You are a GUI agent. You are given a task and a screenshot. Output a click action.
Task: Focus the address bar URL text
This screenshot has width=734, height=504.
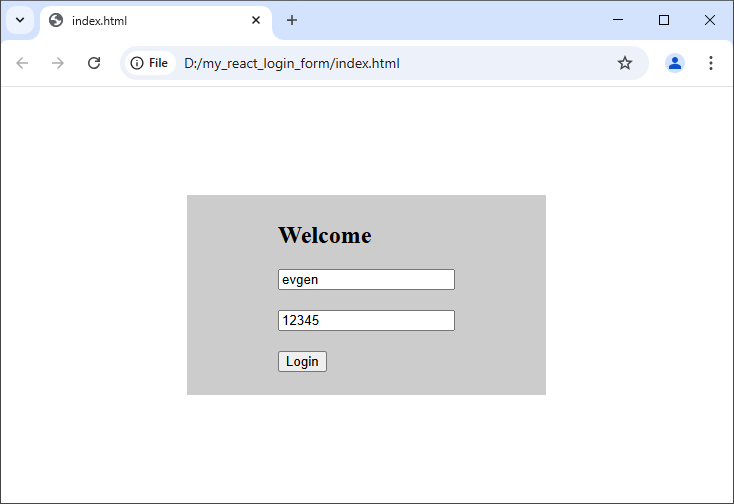292,63
